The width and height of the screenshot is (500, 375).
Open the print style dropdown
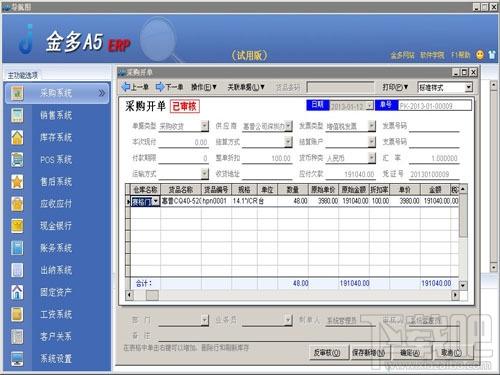pyautogui.click(x=469, y=87)
